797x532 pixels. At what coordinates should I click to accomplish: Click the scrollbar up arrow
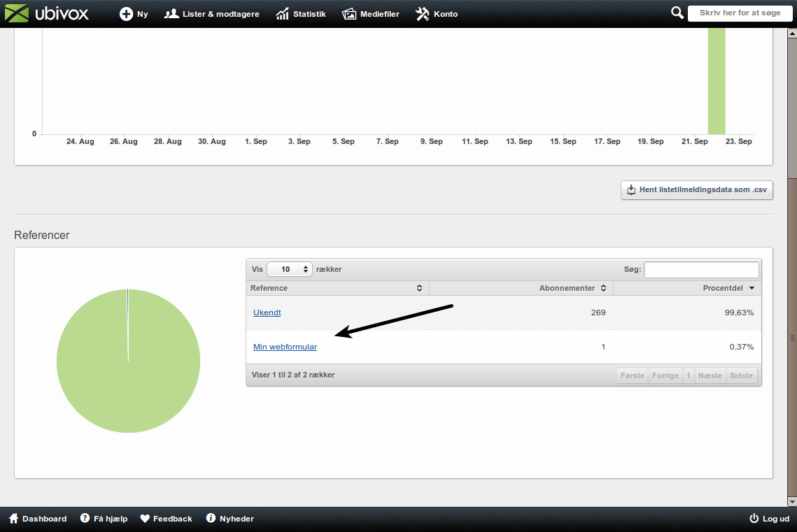tap(792, 34)
